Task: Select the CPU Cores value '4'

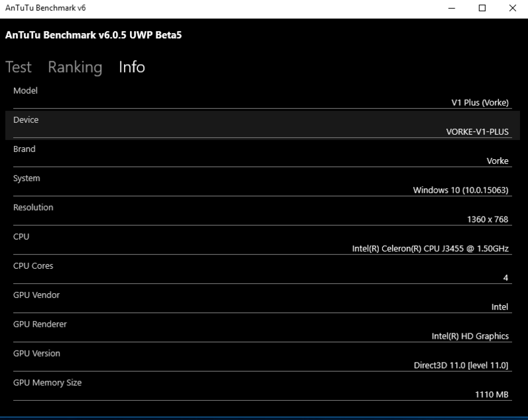Action: click(x=506, y=278)
